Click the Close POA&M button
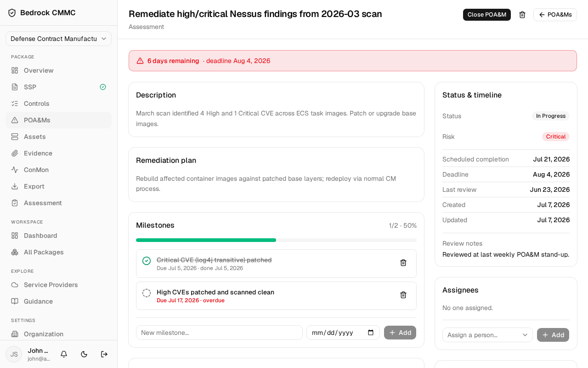 click(487, 15)
